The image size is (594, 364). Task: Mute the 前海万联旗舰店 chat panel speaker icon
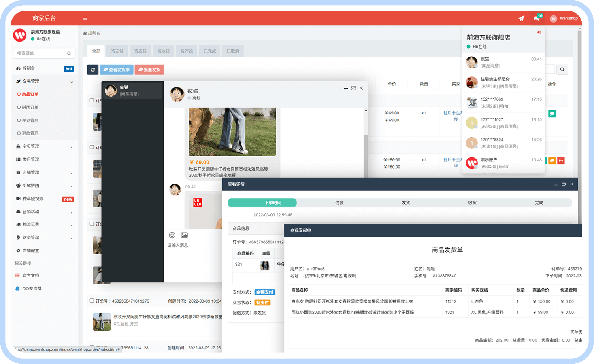click(x=539, y=32)
